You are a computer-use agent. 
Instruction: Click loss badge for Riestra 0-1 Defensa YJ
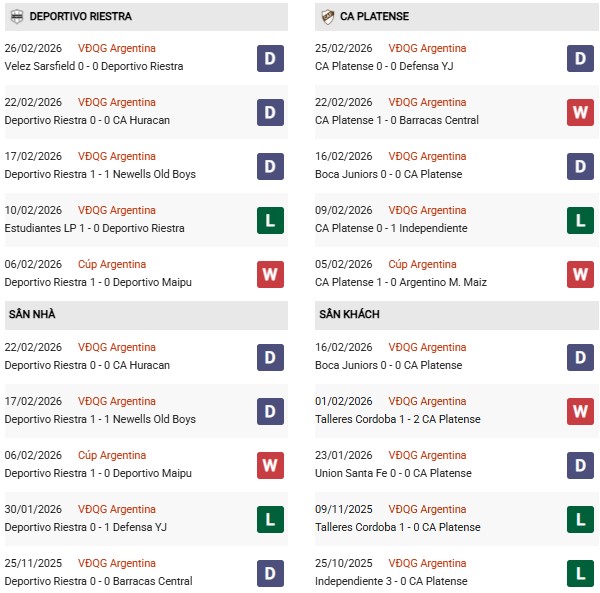point(270,519)
